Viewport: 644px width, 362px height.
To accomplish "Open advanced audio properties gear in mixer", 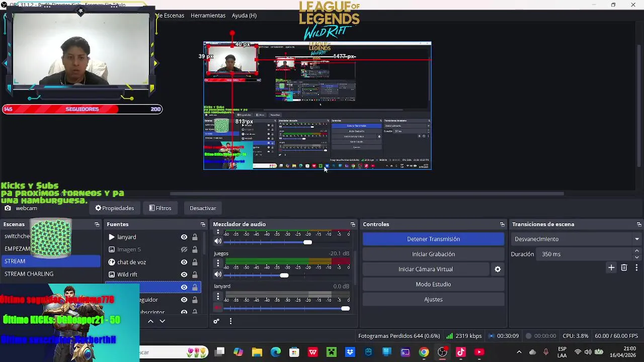I will (216, 321).
